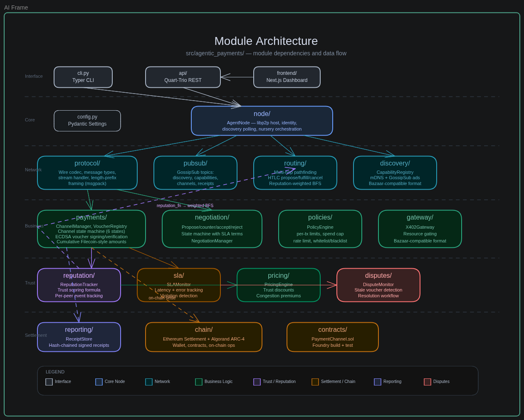Toggle the Interface legend swatch

[49, 382]
